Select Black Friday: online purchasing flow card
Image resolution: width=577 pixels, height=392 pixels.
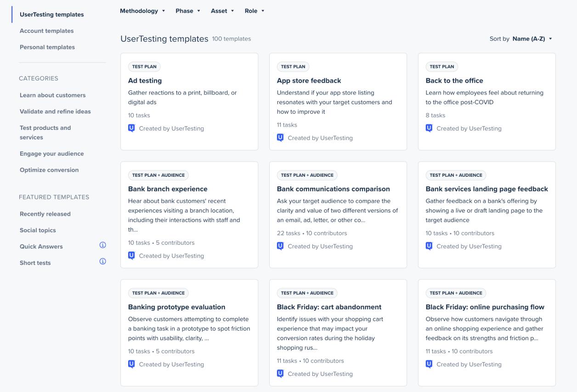(485, 307)
